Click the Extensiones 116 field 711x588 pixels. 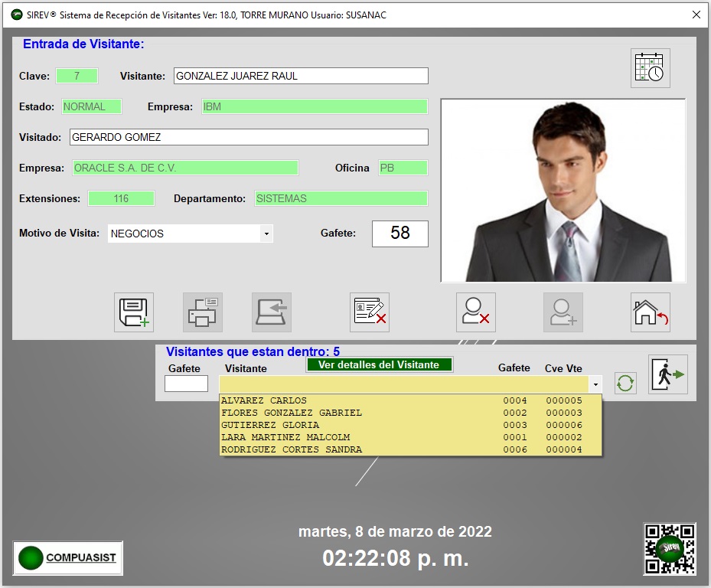click(x=121, y=198)
